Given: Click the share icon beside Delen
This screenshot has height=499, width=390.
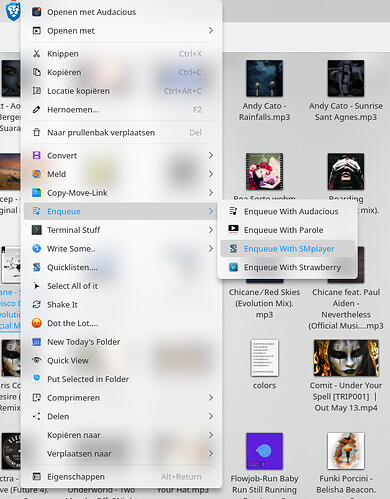Looking at the screenshot, I should (x=37, y=416).
